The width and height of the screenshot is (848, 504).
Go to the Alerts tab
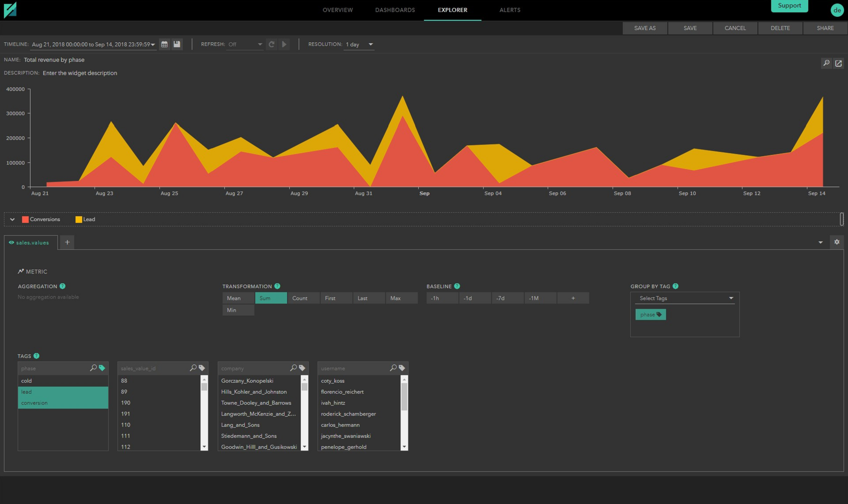(510, 10)
